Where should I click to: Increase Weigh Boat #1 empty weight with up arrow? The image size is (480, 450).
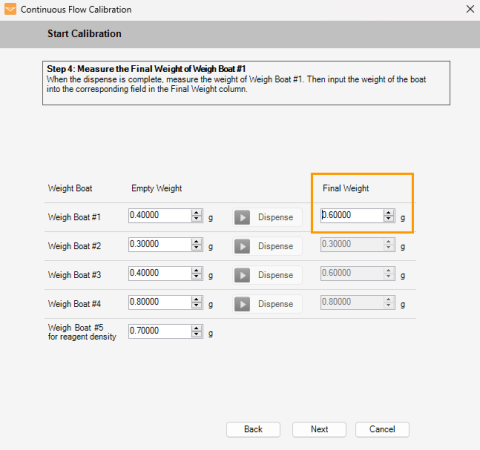(x=197, y=212)
